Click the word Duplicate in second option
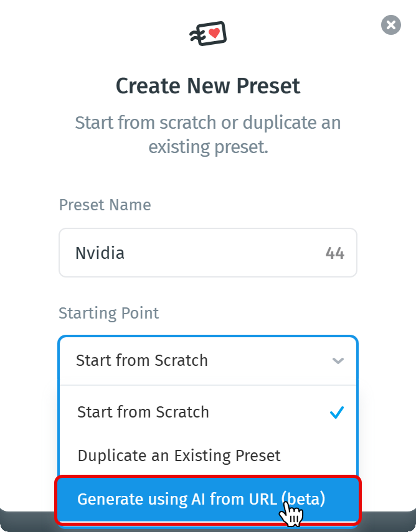 (x=106, y=455)
